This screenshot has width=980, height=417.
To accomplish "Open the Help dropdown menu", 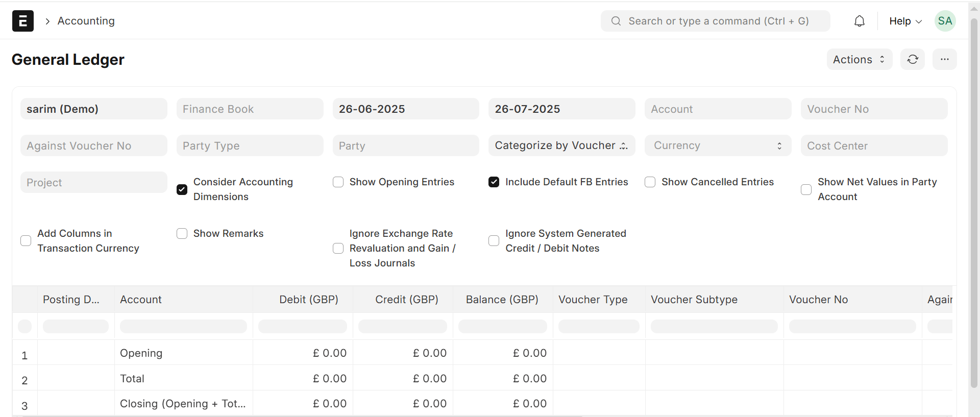I will (x=905, y=21).
